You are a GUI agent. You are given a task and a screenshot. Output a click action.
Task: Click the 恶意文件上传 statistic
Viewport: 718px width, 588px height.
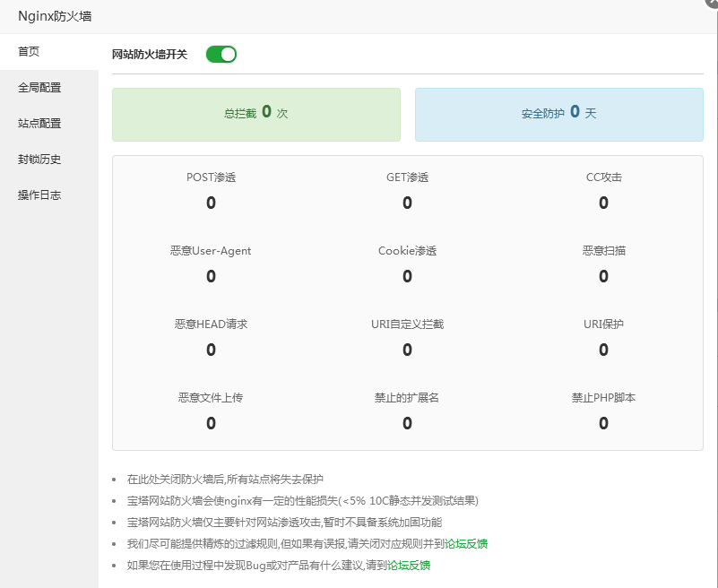pos(210,411)
